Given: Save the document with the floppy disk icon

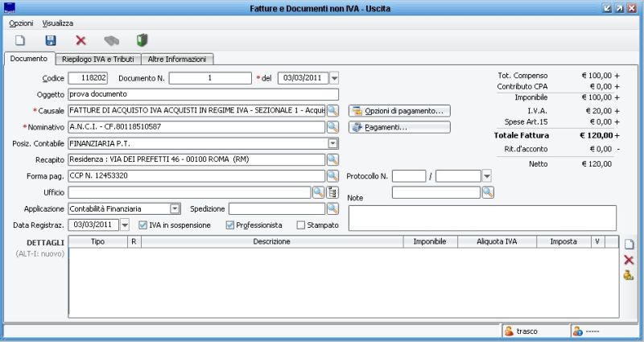Looking at the screenshot, I should pos(50,39).
